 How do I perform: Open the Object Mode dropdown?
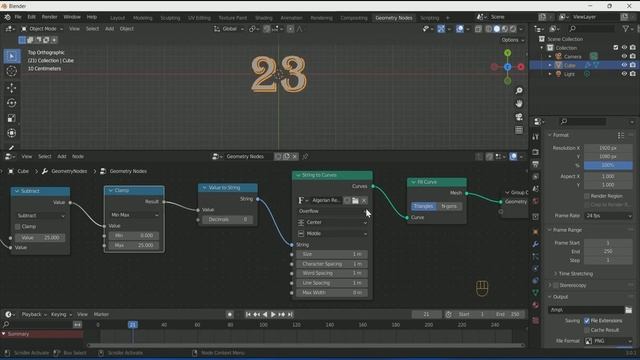(x=42, y=29)
